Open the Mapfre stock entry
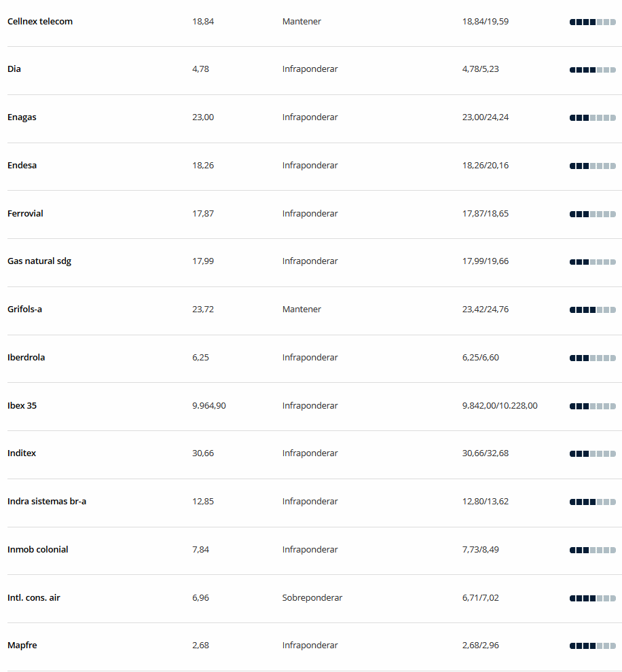This screenshot has height=672, width=622. (x=22, y=645)
